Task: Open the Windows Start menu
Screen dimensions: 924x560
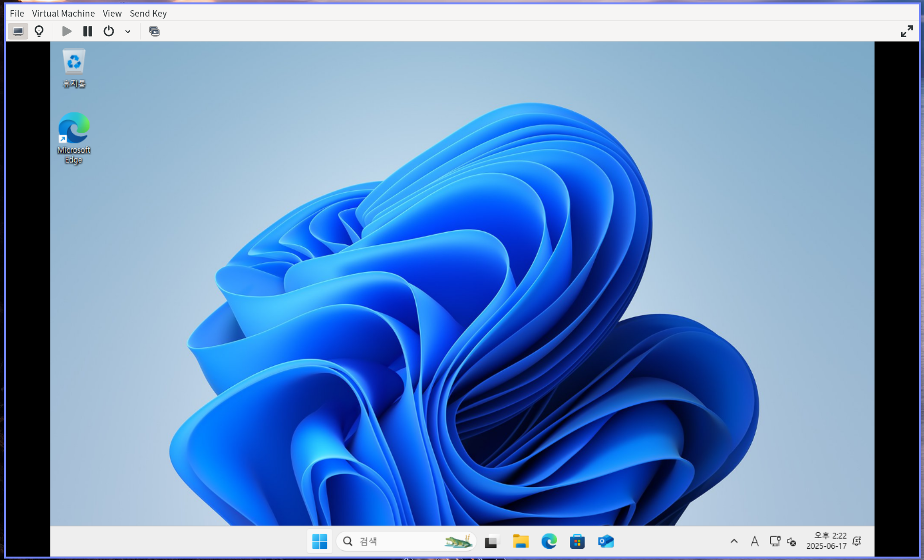Action: (x=320, y=541)
